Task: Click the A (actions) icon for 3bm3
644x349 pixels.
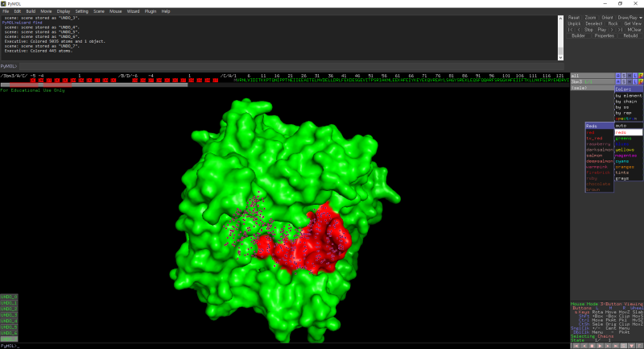Action: [618, 81]
